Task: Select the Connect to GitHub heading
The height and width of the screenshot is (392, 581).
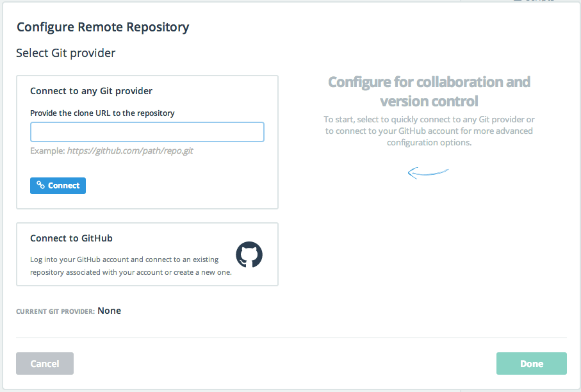Action: pyautogui.click(x=71, y=238)
